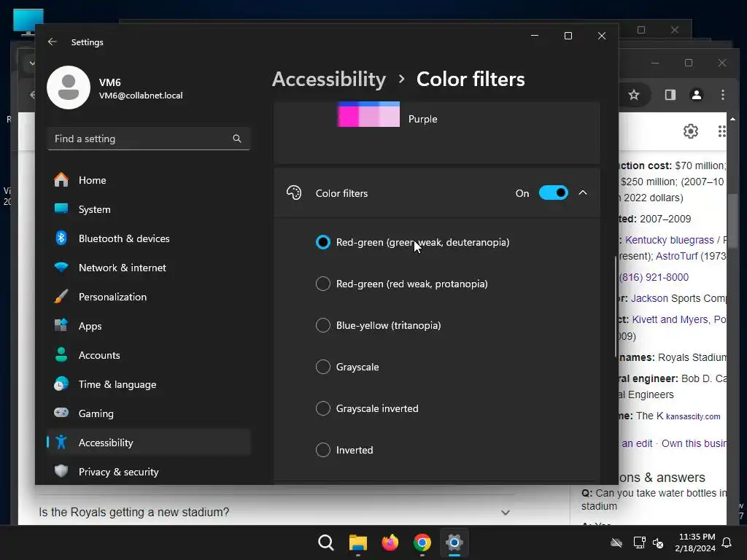This screenshot has width=747, height=560.
Task: Open clock showing 11:35 PM
Action: pyautogui.click(x=695, y=542)
